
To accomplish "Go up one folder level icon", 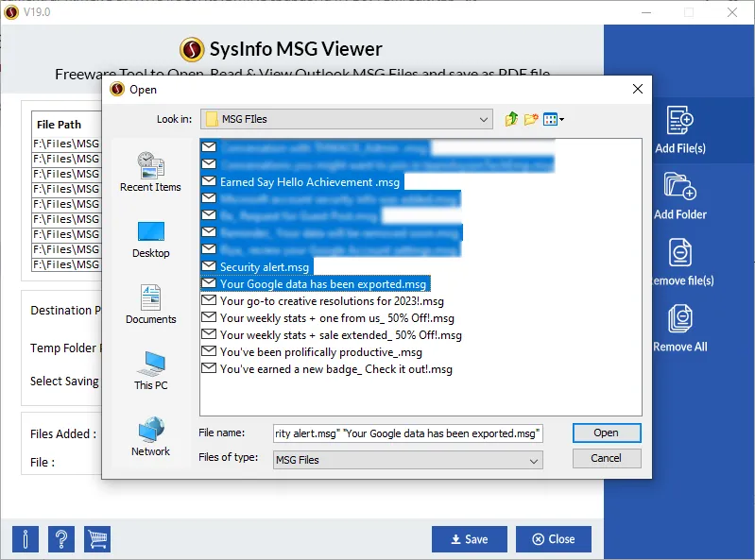I will [511, 119].
